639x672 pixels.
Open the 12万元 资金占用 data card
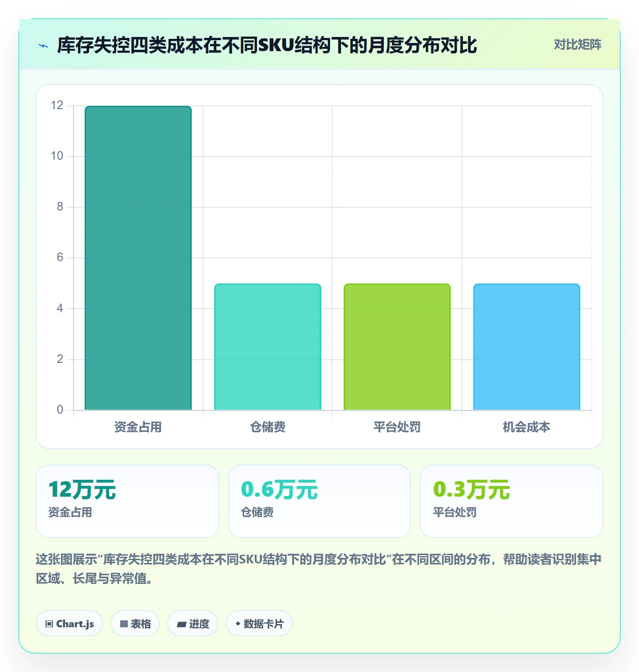click(x=127, y=501)
